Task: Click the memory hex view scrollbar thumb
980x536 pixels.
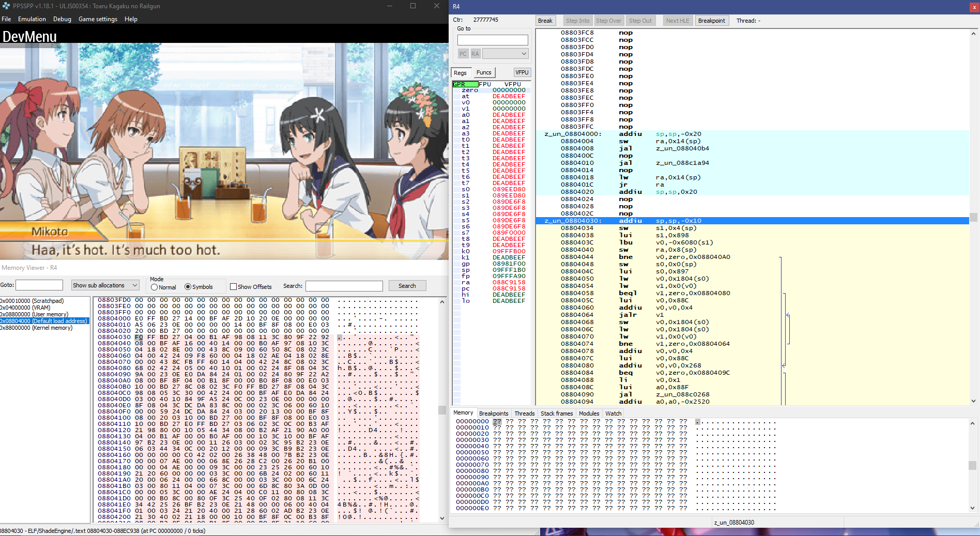Action: 442,410
